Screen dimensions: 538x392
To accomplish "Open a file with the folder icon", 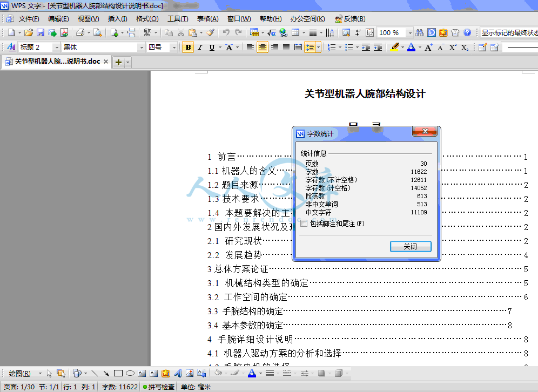I will pos(29,32).
